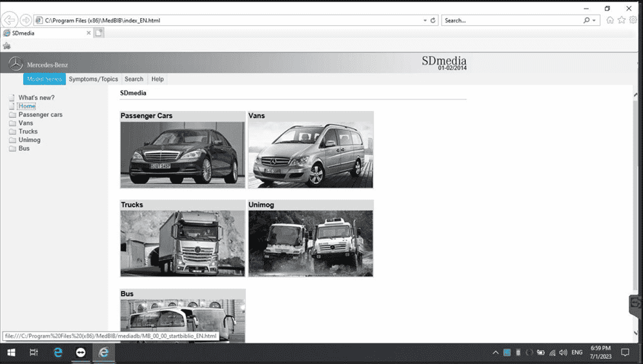The image size is (643, 364).
Task: Click the page scrollbar down arrow
Action: click(636, 333)
